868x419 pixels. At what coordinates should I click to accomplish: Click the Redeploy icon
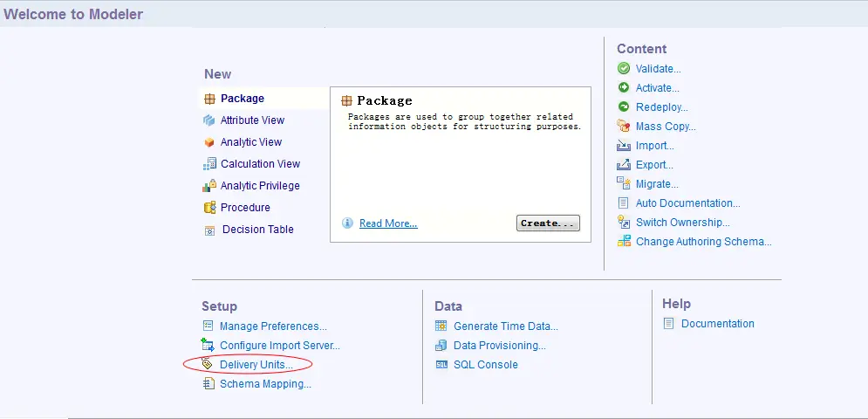pos(624,107)
